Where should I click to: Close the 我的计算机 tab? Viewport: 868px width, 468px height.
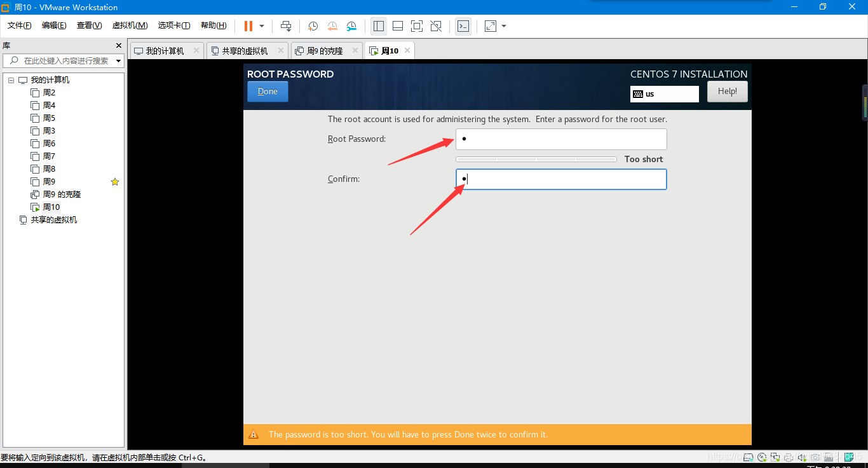pos(196,50)
